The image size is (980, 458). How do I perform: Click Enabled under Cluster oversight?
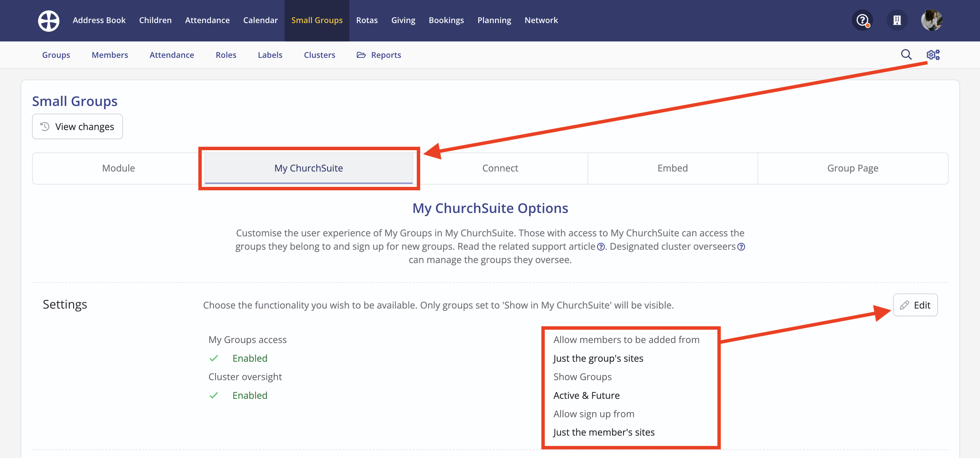pos(250,395)
